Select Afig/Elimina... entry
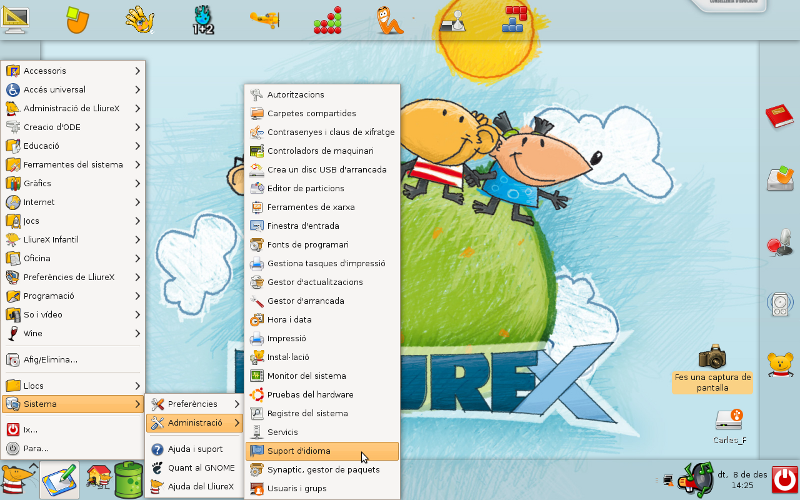Screen dimensions: 800x500 tap(73, 360)
